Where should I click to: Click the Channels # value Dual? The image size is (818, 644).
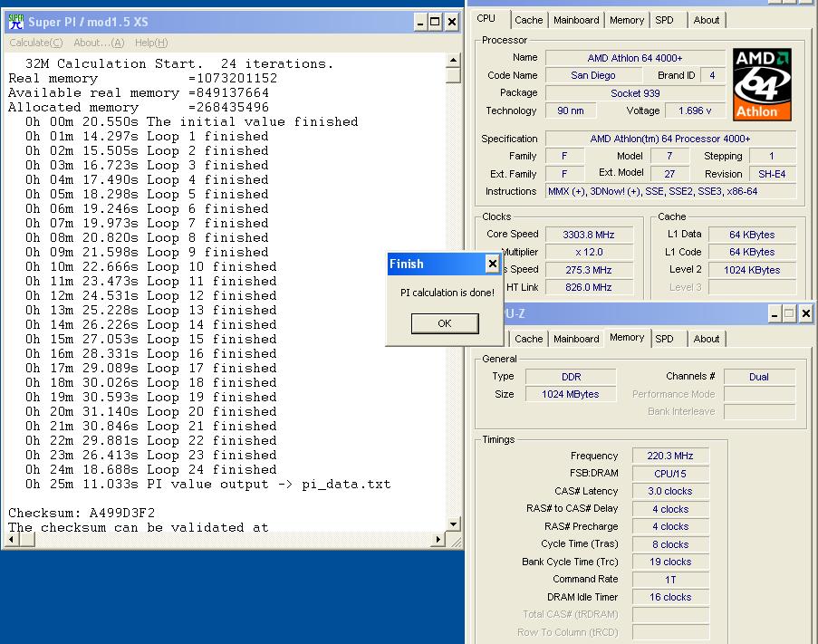point(759,377)
